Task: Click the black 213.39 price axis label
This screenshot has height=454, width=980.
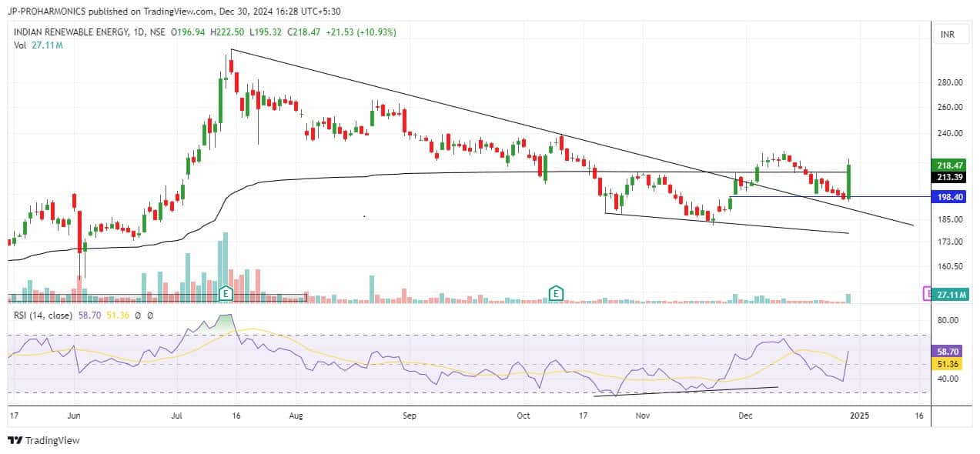Action: pyautogui.click(x=947, y=177)
